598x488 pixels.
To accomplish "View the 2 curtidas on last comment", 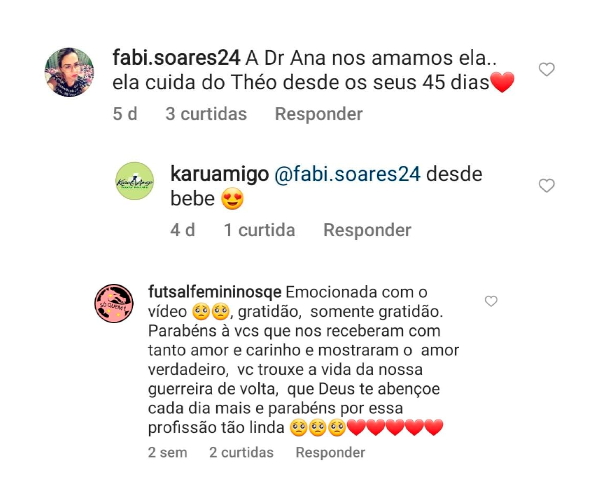I will 241,453.
